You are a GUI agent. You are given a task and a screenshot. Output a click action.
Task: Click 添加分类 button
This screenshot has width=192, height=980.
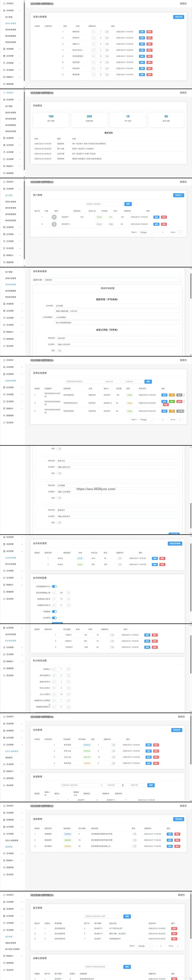click(x=178, y=17)
